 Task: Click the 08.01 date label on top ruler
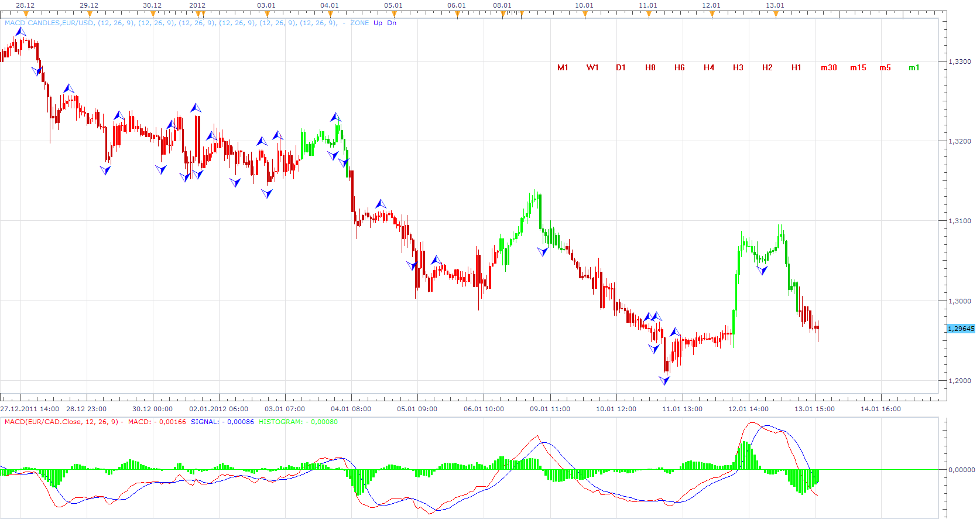[502, 5]
